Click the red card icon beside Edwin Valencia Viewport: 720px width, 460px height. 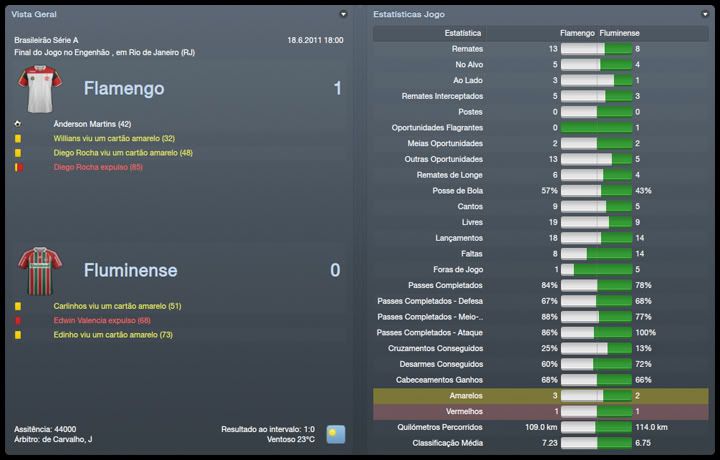point(17,320)
